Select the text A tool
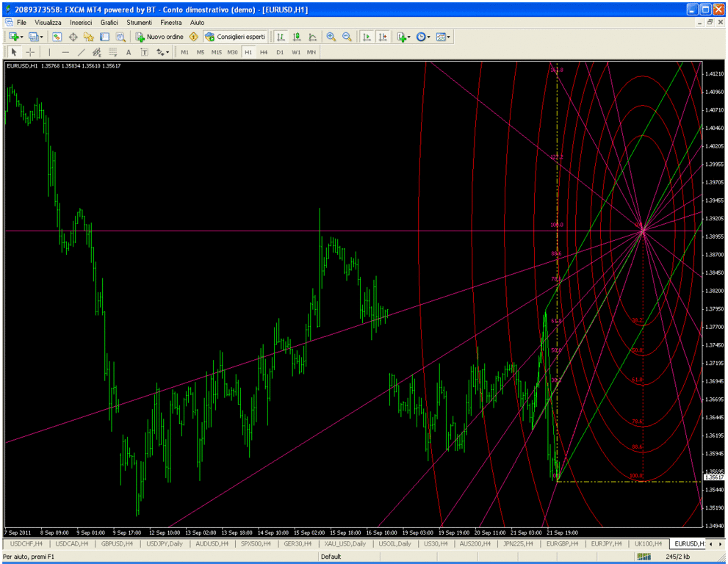728x564 pixels. pos(129,52)
